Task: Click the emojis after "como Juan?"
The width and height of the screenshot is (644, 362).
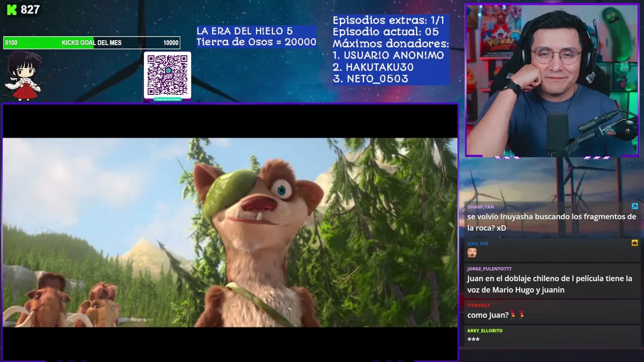Action: pyautogui.click(x=517, y=315)
